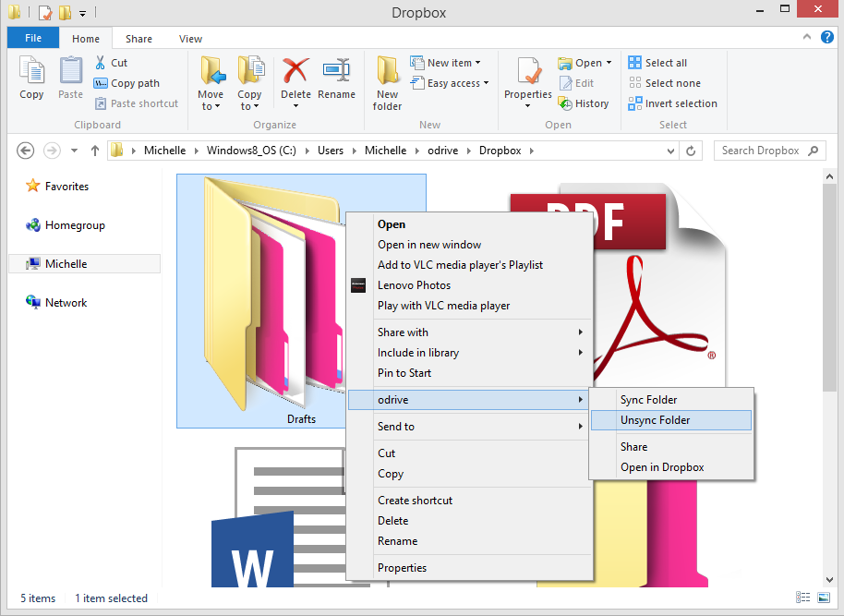Click the red X Delete icon
Viewport: 844px width, 616px height.
(x=296, y=70)
